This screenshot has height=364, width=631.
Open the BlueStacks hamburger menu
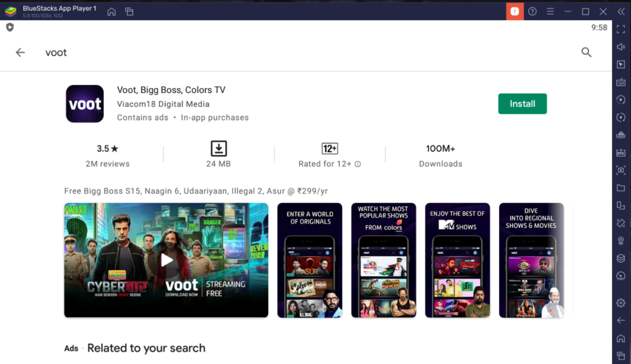point(549,11)
